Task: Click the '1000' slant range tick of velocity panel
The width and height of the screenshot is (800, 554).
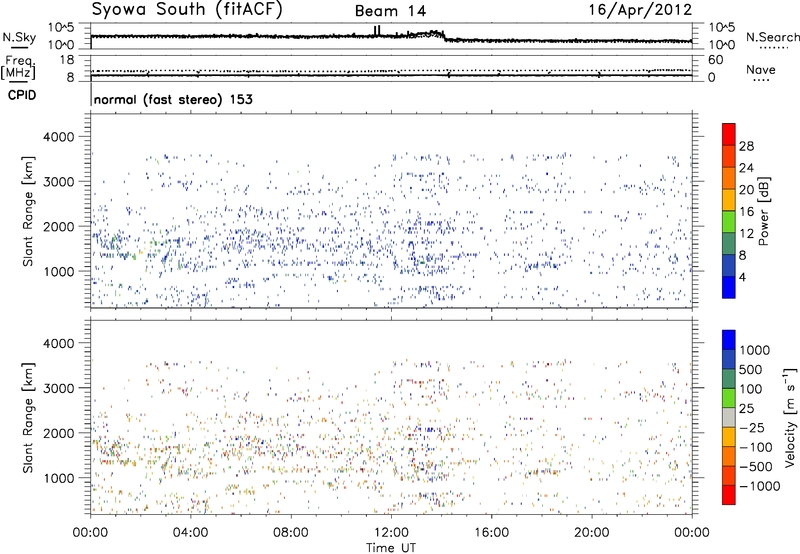Action: tap(58, 478)
